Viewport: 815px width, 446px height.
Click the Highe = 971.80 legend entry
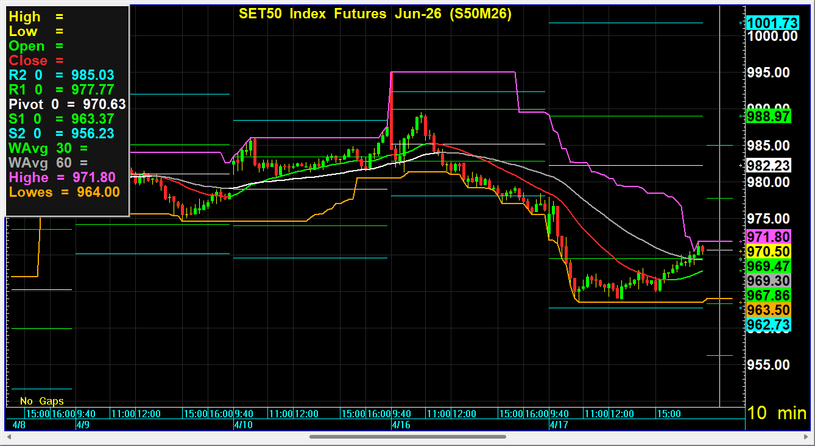(x=61, y=177)
